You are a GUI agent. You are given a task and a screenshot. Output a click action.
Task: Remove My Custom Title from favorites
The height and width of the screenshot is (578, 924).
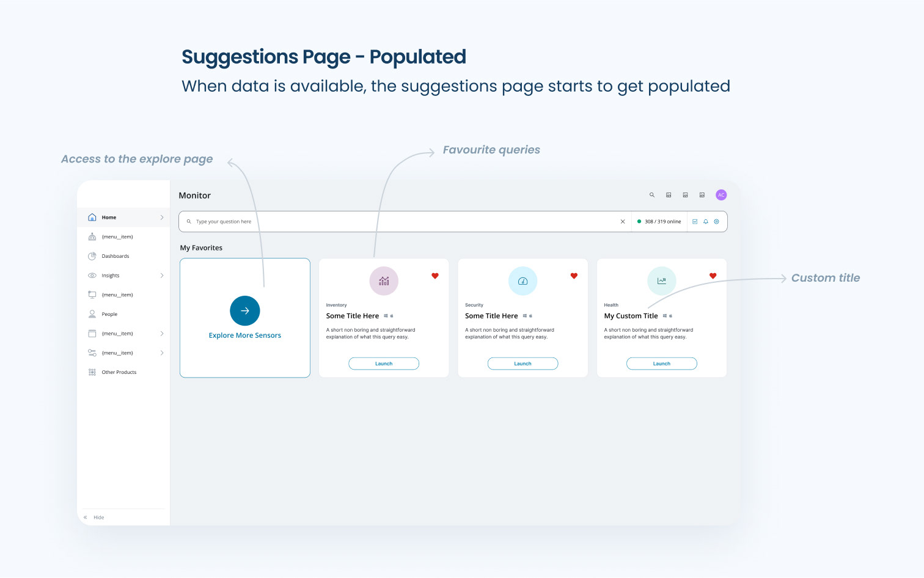point(713,276)
